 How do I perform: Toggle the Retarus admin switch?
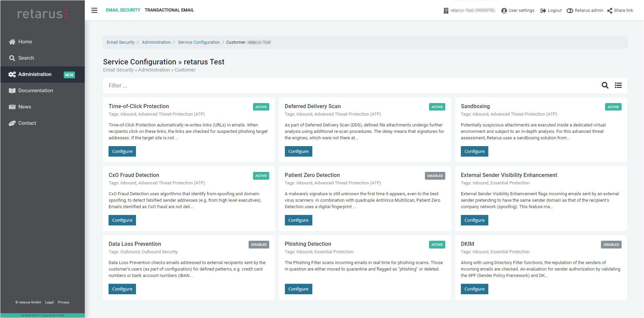570,11
